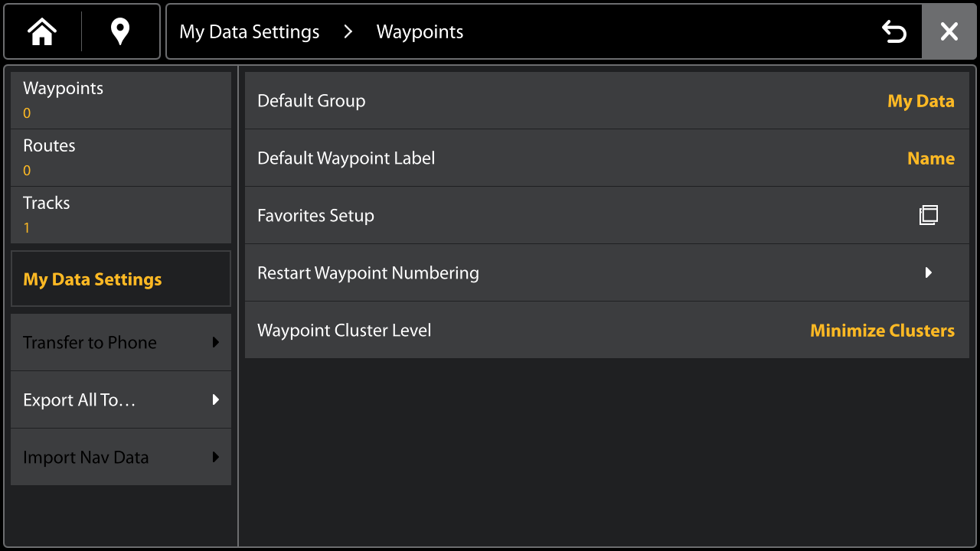Viewport: 980px width, 551px height.
Task: Tap Transfer to Phone
Action: tap(120, 342)
